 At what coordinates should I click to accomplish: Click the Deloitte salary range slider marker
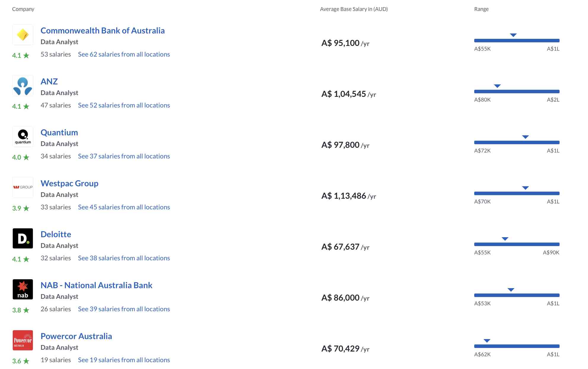(504, 238)
